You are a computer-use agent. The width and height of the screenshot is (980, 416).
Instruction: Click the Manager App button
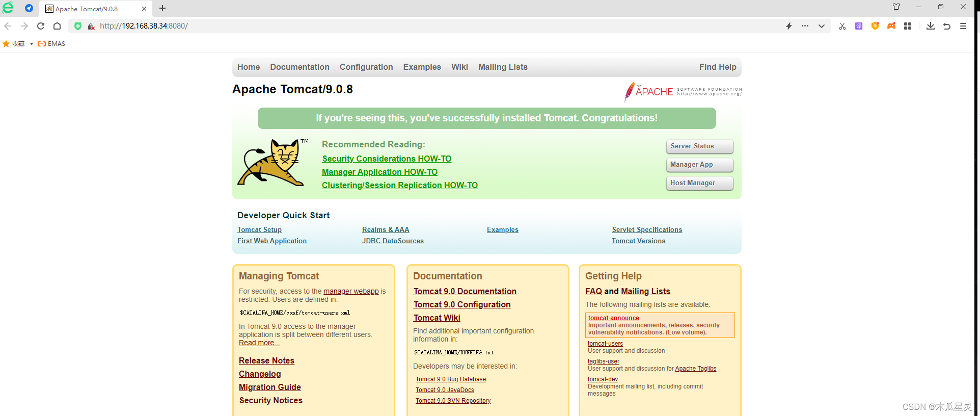click(x=700, y=165)
